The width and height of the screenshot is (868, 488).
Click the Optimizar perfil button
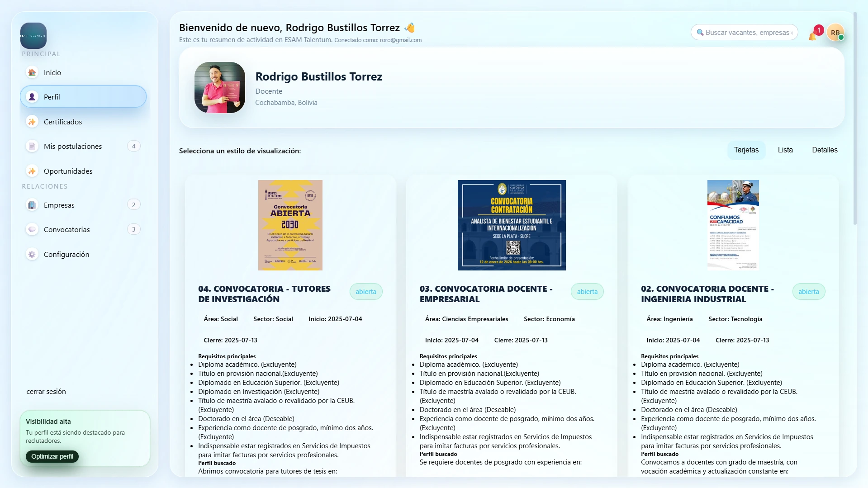[x=52, y=456]
